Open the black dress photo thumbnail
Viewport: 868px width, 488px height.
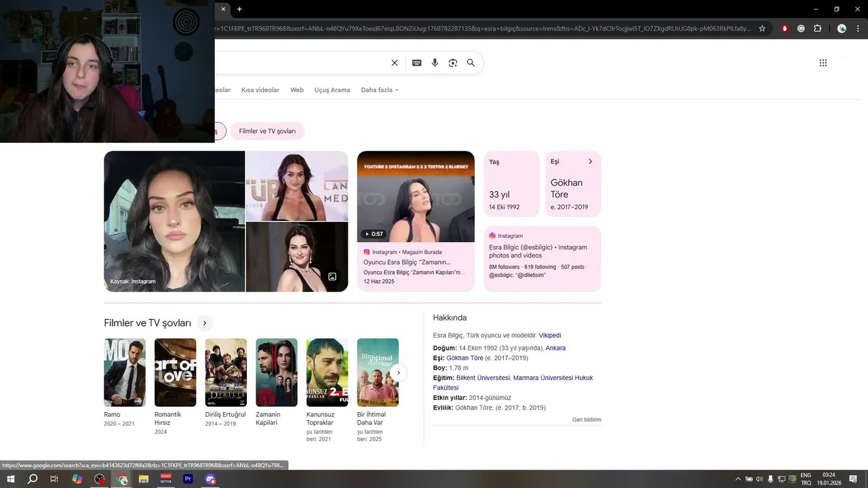pyautogui.click(x=297, y=258)
